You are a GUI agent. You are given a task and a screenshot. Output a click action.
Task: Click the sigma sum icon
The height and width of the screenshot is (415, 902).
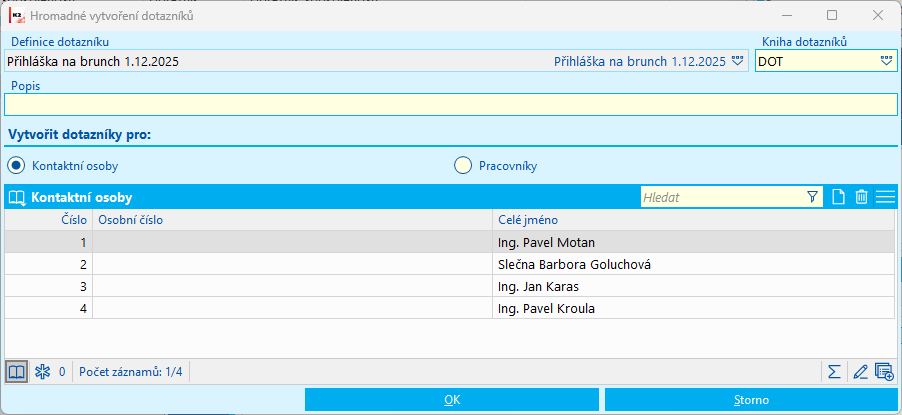click(834, 372)
